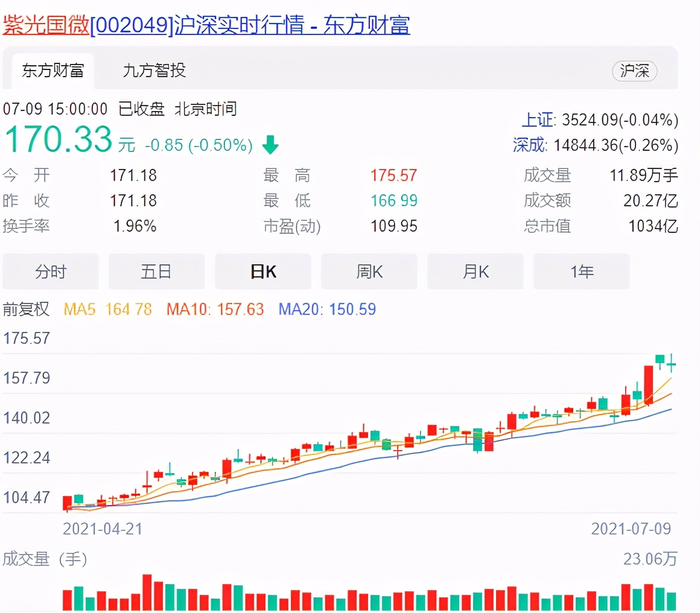Click the green down arrow price indicator

(270, 145)
